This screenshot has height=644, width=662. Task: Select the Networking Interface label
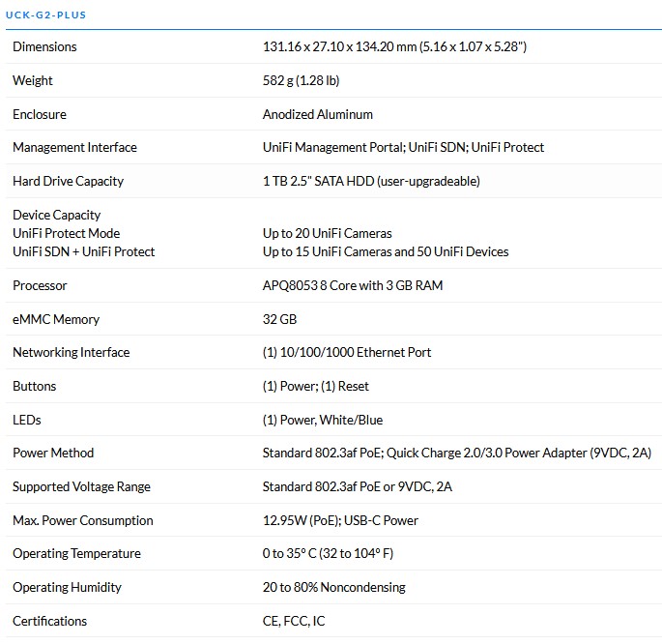71,353
